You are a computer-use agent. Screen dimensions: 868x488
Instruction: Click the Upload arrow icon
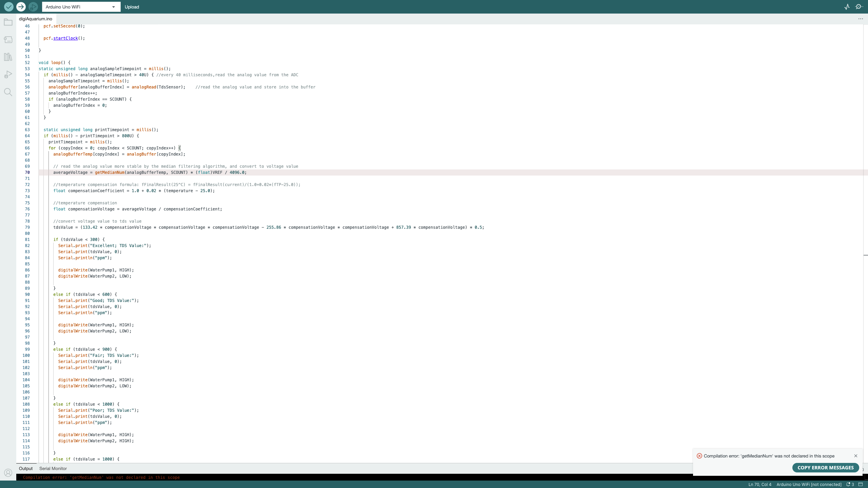pos(21,6)
